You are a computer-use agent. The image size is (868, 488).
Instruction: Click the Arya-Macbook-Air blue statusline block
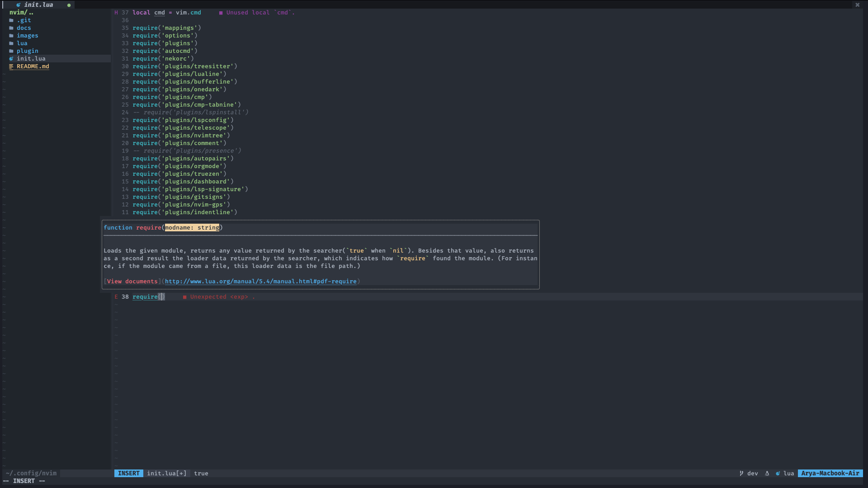point(830,473)
